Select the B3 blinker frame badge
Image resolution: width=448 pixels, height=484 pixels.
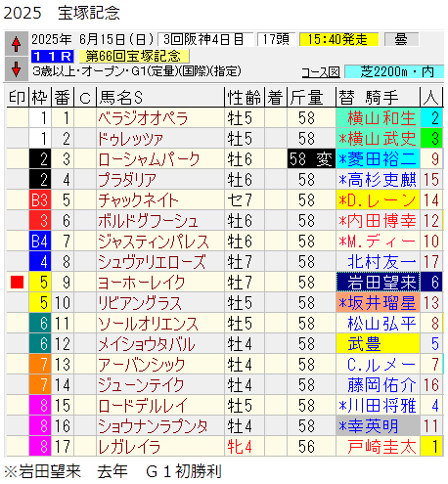pos(40,200)
